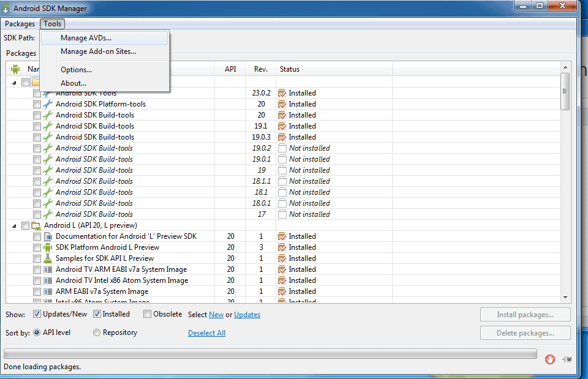Screen dimensions: 588x379
Task: Check the SDK Platform Android L Preview checkbox
Action: [x=37, y=248]
